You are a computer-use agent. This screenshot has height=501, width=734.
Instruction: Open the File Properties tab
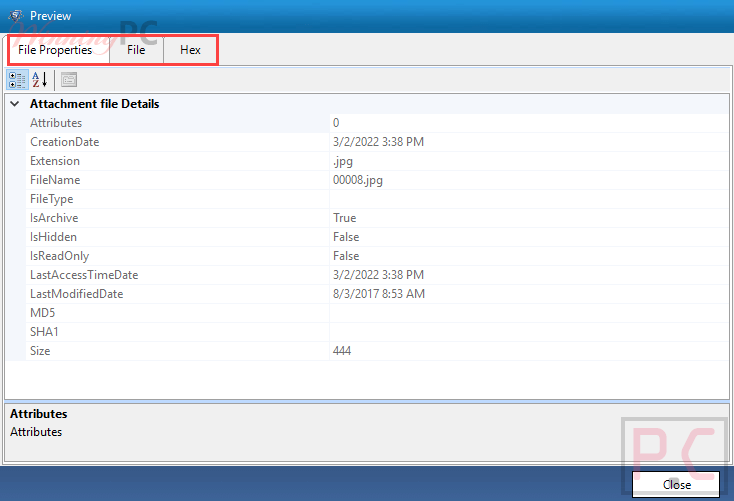click(x=55, y=50)
